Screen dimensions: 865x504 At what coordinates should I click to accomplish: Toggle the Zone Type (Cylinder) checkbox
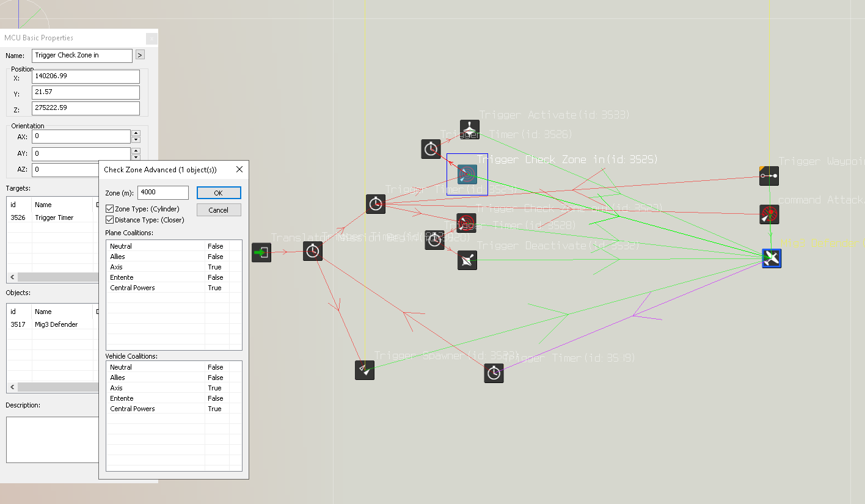tap(109, 209)
